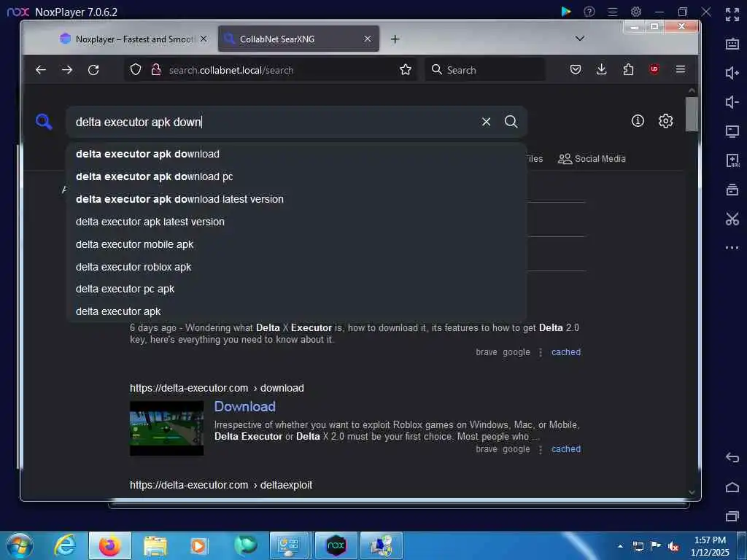Open the shield tracking protection icon
The image size is (747, 560).
pos(136,70)
